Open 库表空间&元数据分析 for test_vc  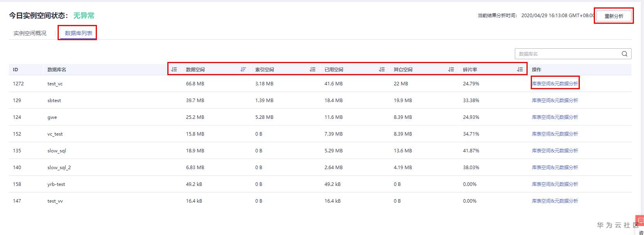[555, 83]
